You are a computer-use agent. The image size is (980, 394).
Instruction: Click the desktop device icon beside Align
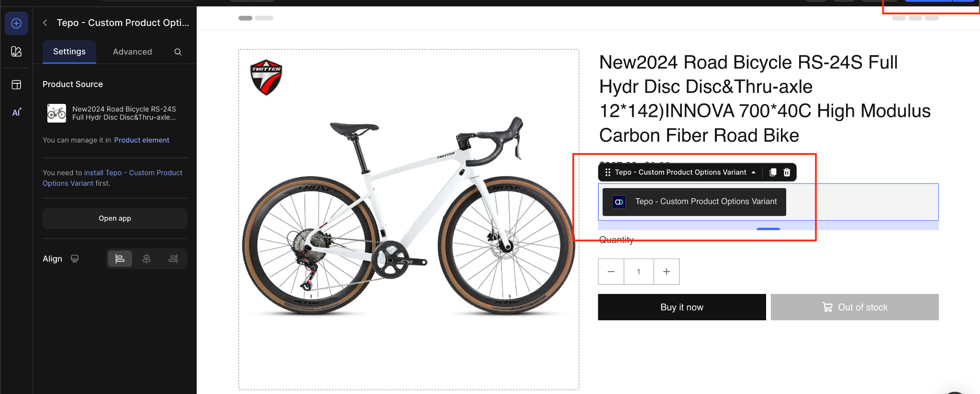[x=75, y=259]
